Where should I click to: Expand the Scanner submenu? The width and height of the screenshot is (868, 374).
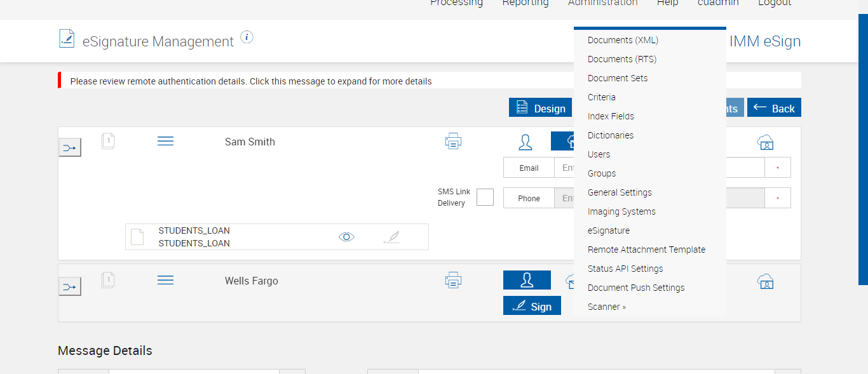pos(607,307)
